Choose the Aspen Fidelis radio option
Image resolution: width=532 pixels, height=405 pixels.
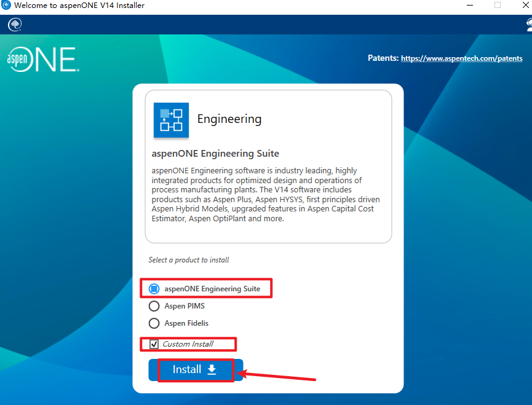click(x=154, y=323)
